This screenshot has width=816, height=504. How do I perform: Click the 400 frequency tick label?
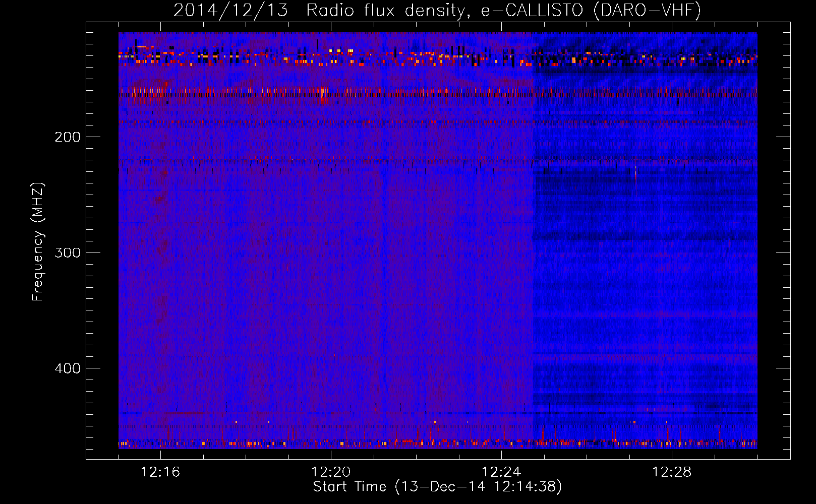pyautogui.click(x=68, y=368)
